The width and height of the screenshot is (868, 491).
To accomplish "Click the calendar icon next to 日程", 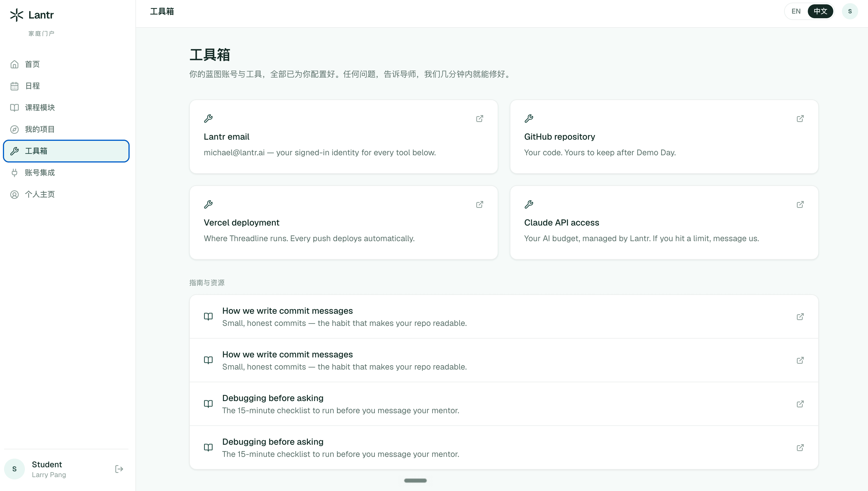I will pyautogui.click(x=14, y=86).
